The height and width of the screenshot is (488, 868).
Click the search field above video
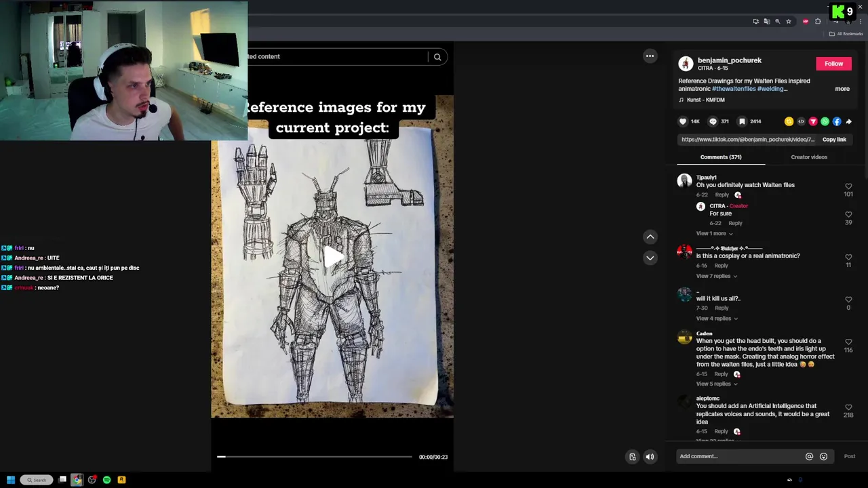point(337,57)
